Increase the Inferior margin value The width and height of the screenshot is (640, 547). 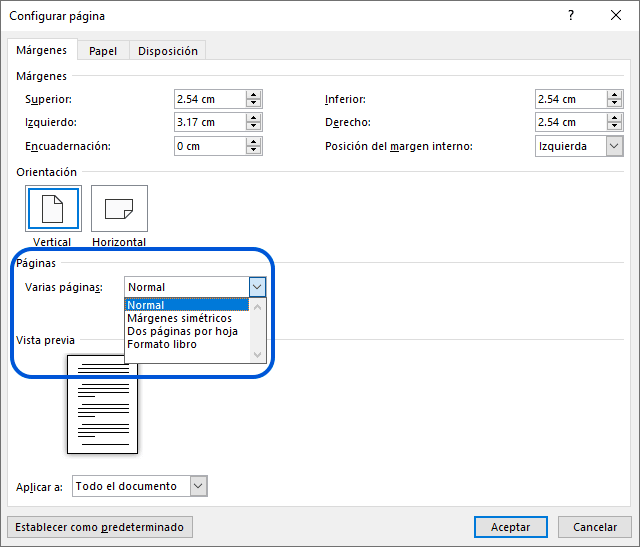(x=614, y=95)
